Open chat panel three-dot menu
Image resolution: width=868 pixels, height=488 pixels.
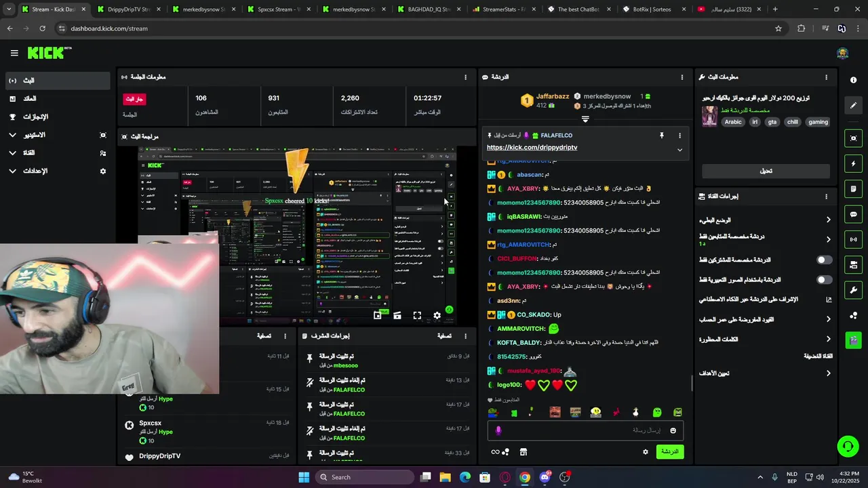click(682, 77)
